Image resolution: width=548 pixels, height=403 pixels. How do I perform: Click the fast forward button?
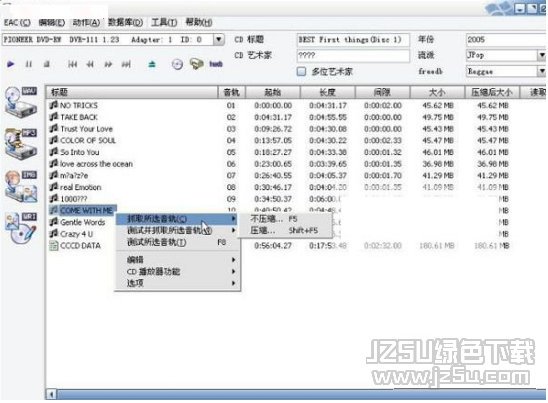point(108,64)
